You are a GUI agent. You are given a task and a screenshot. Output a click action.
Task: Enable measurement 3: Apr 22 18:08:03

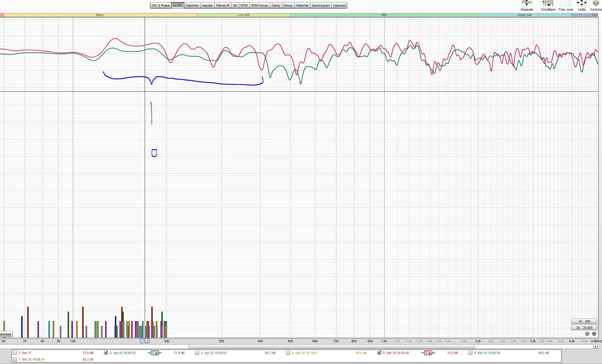197,353
